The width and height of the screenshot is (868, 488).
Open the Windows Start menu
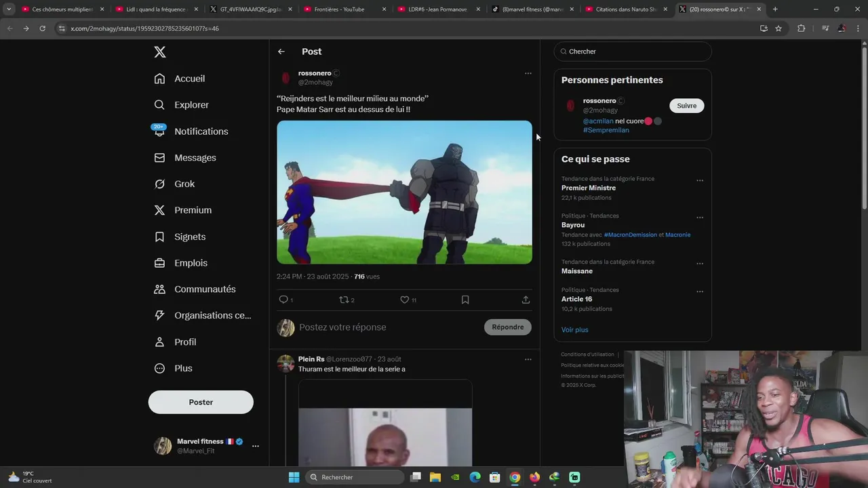click(294, 477)
